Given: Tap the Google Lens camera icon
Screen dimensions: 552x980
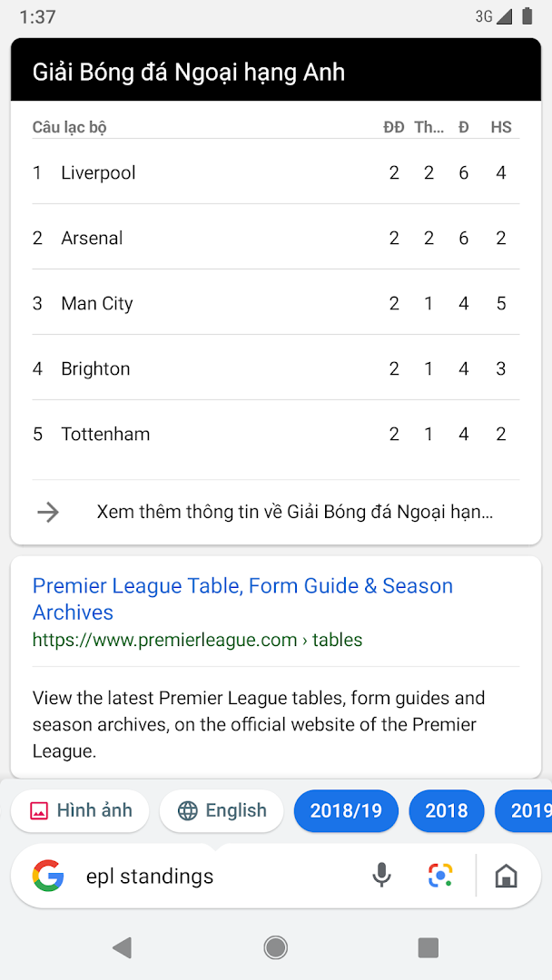Looking at the screenshot, I should (440, 875).
